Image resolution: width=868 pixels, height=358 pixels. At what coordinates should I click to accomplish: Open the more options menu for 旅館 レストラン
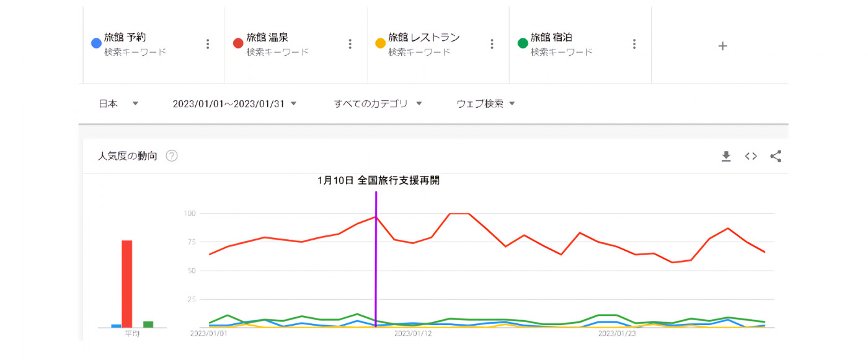[492, 44]
